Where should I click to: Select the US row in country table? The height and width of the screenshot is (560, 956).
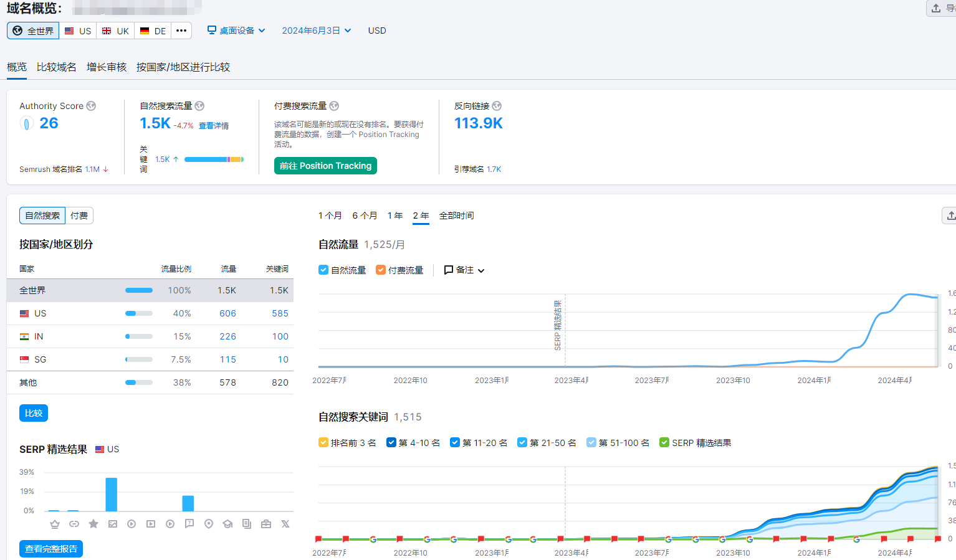pos(150,313)
